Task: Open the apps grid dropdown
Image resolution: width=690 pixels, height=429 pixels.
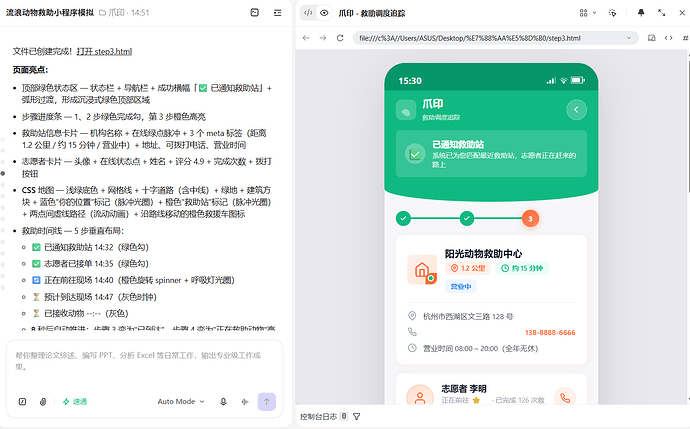Action: (587, 13)
